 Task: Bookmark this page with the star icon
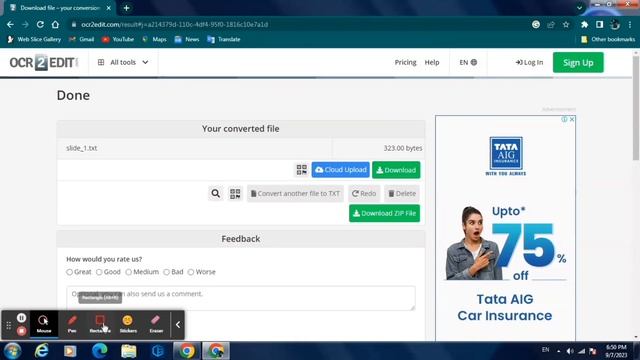click(x=566, y=24)
